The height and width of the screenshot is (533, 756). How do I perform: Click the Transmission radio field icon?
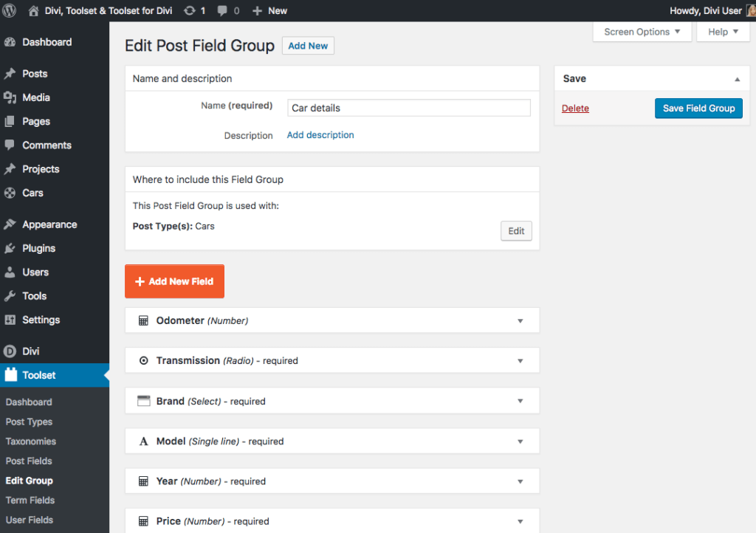click(x=143, y=360)
